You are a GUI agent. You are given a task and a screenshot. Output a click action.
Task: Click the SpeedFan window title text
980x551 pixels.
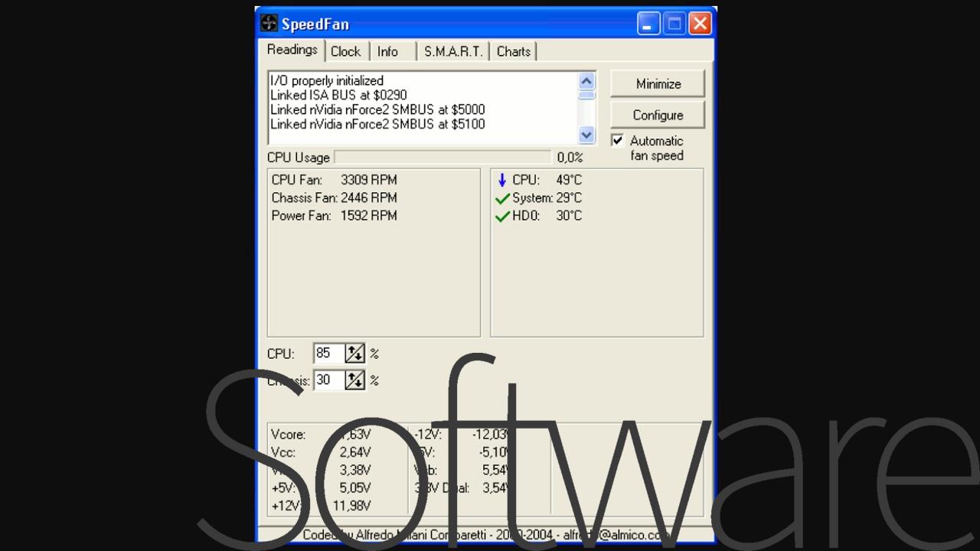[x=315, y=24]
